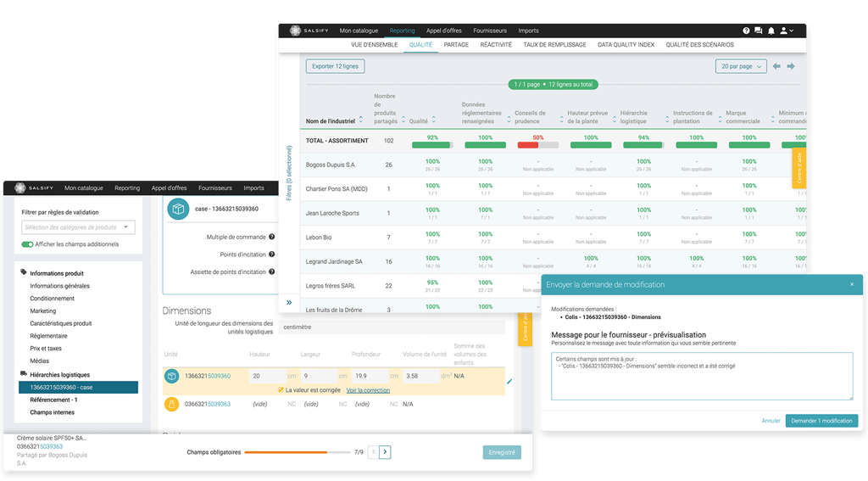Open the messages chat icon in header
This screenshot has height=481, width=868.
tap(759, 31)
